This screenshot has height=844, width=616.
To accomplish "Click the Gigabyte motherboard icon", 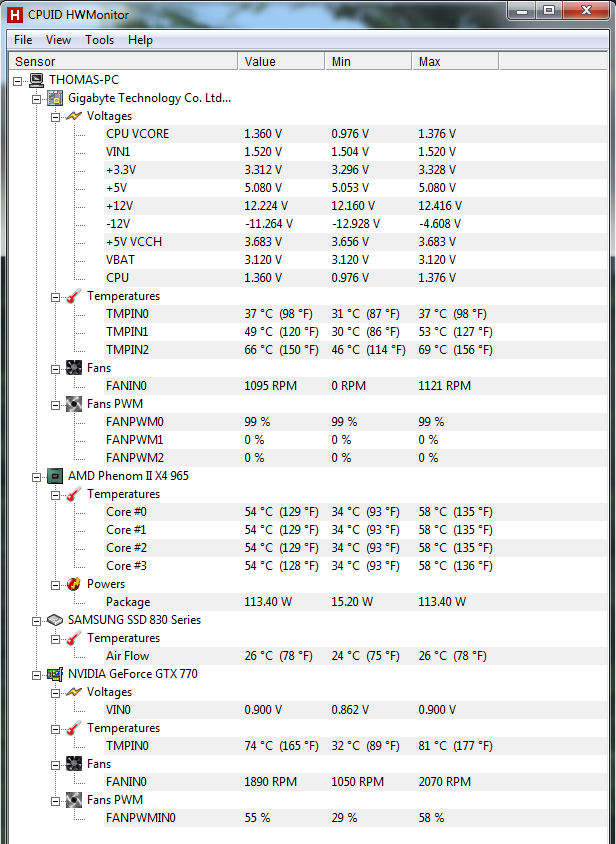I will 55,99.
